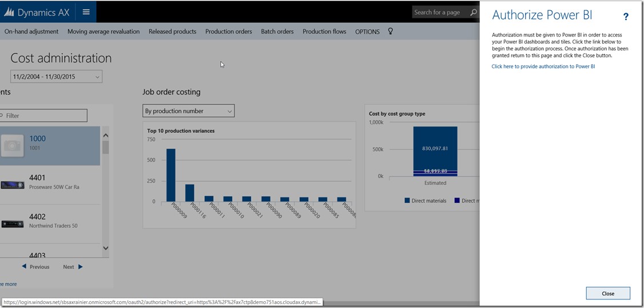644x308 pixels.
Task: Open the hamburger navigation menu
Action: pos(86,12)
